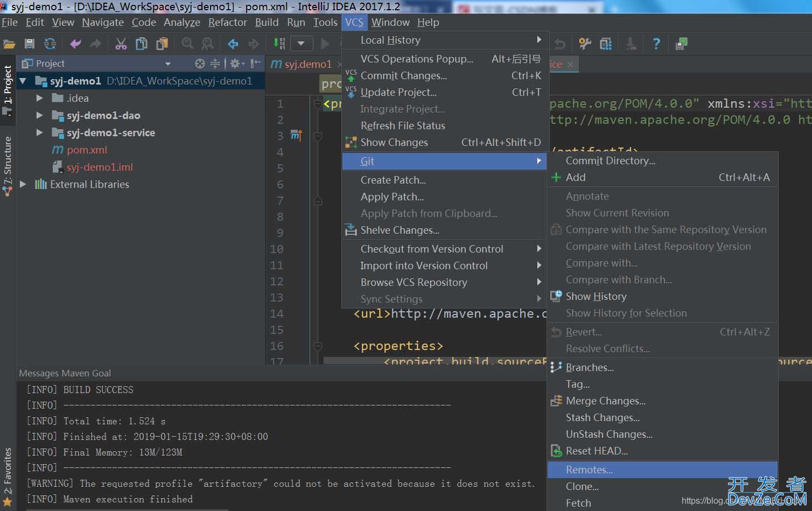Choose Show Changes in VCS menu
The image size is (812, 511).
pyautogui.click(x=444, y=143)
